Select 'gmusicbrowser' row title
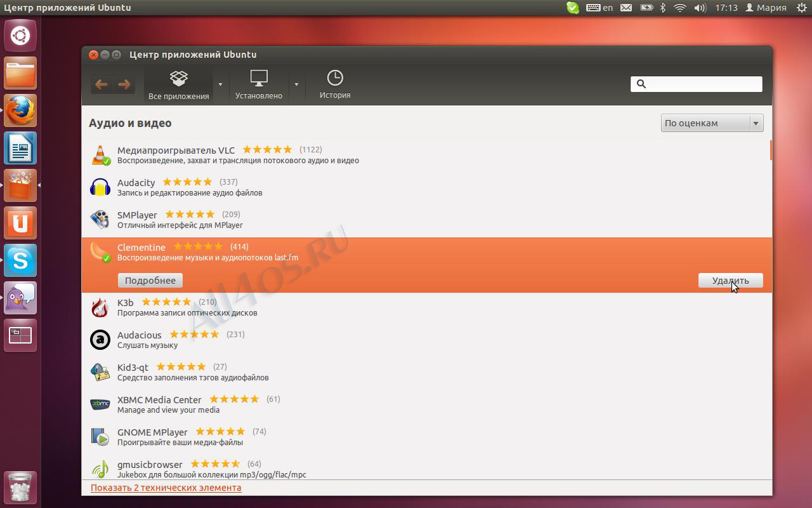 point(150,465)
